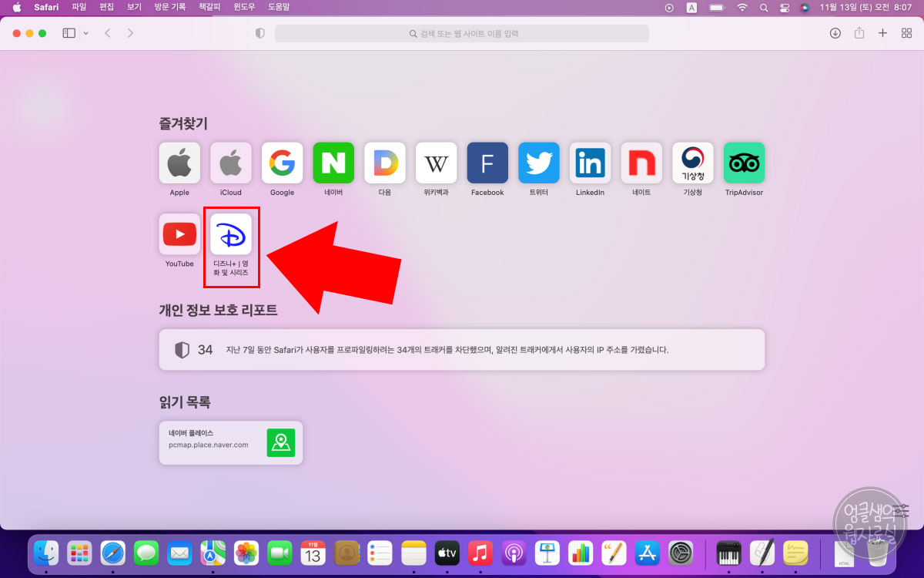Open the date and time clock
The image size is (924, 578).
coord(865,7)
